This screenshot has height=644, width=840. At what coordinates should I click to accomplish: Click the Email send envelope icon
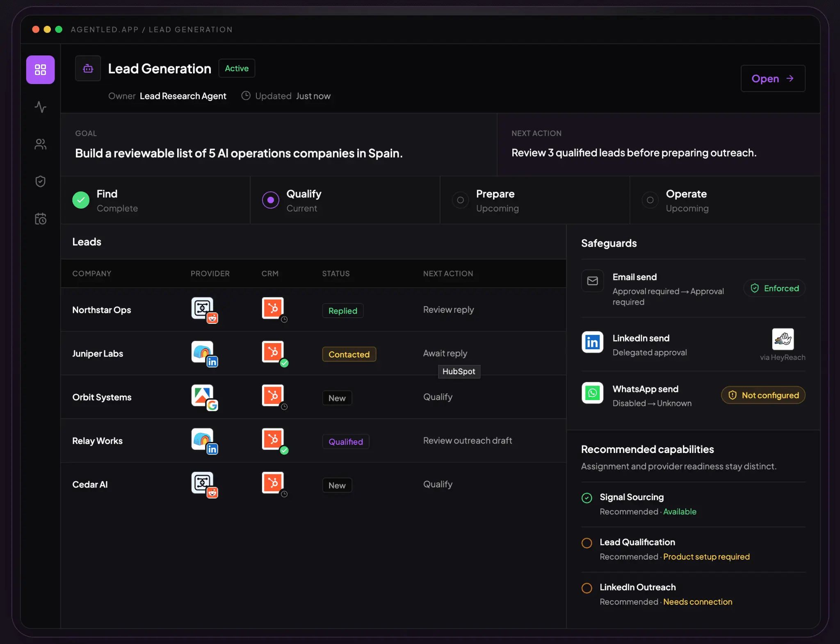[x=592, y=281]
